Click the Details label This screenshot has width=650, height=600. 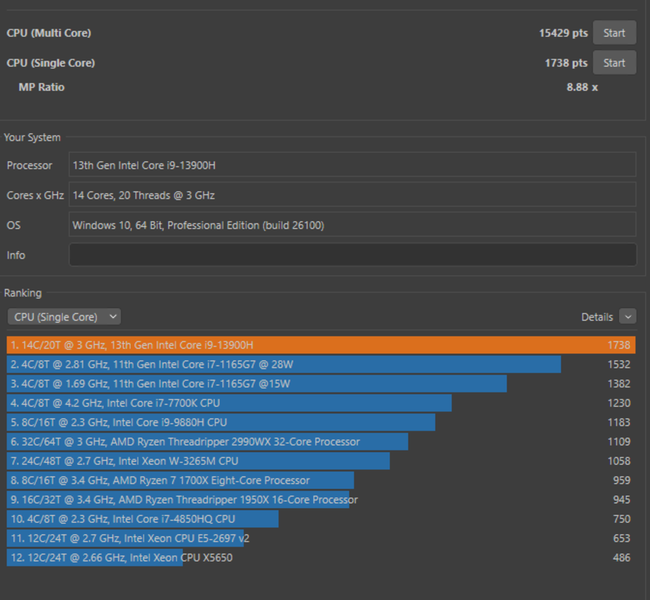pos(597,317)
